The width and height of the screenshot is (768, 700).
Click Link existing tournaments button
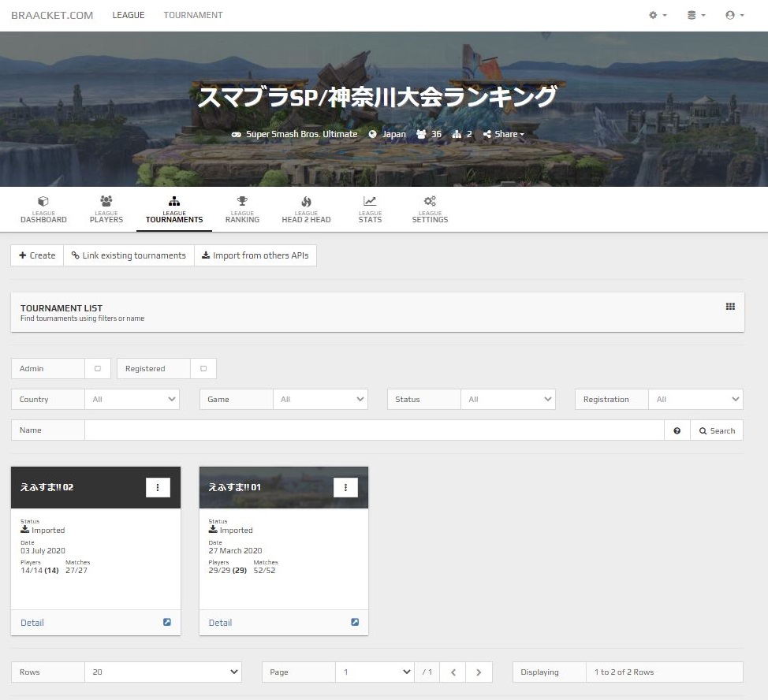tap(129, 255)
